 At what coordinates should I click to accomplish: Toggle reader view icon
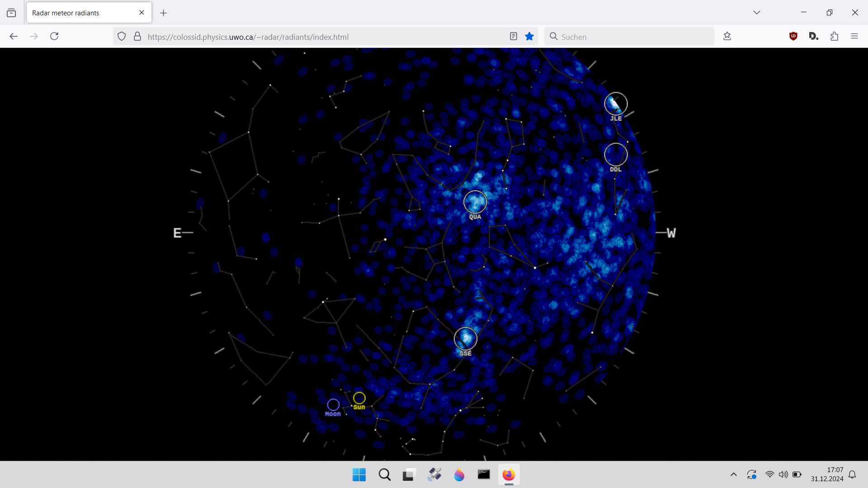tap(514, 37)
